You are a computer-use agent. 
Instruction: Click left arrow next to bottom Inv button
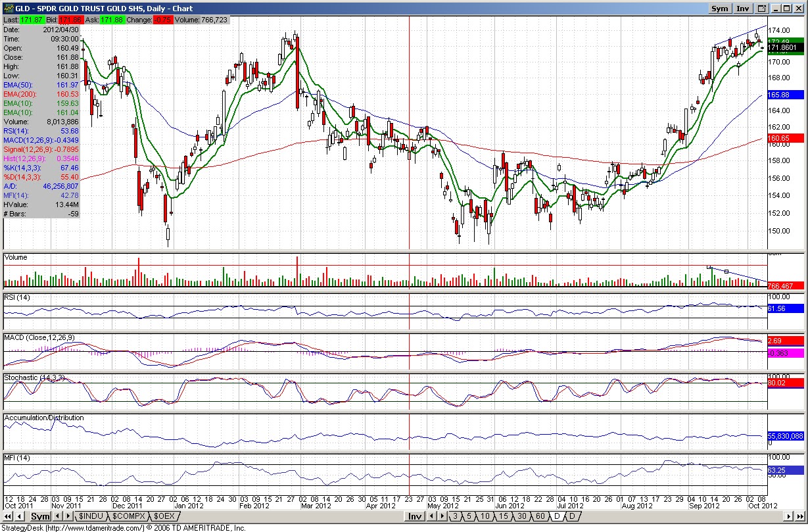coord(431,516)
